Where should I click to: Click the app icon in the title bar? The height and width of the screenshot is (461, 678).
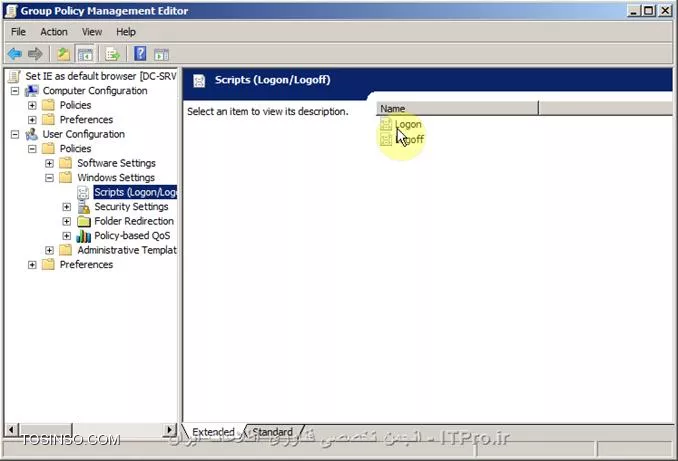pos(10,11)
